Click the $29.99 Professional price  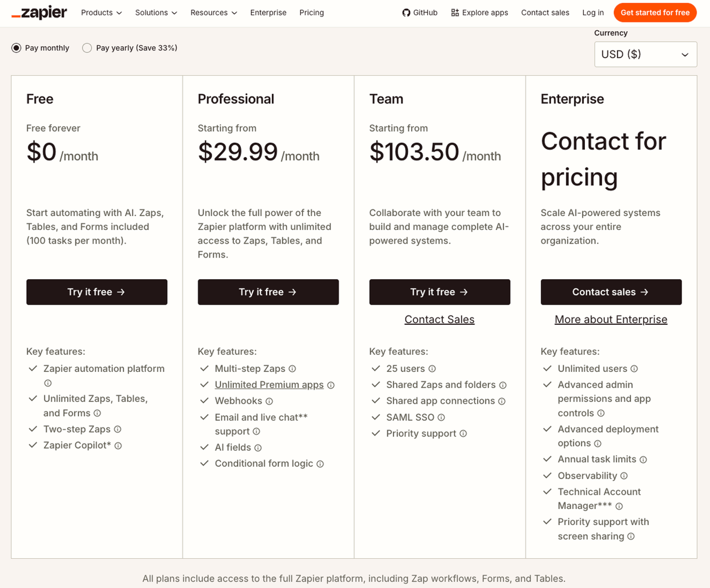click(238, 152)
